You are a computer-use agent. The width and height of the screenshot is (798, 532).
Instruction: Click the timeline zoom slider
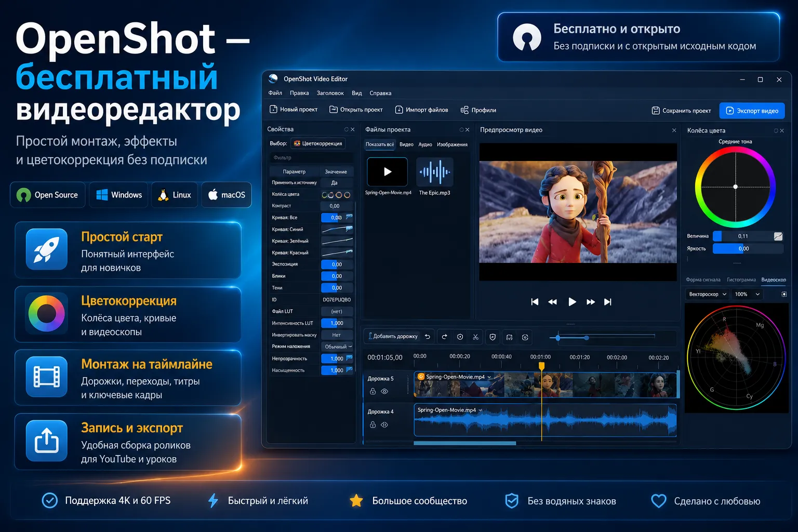tap(602, 338)
